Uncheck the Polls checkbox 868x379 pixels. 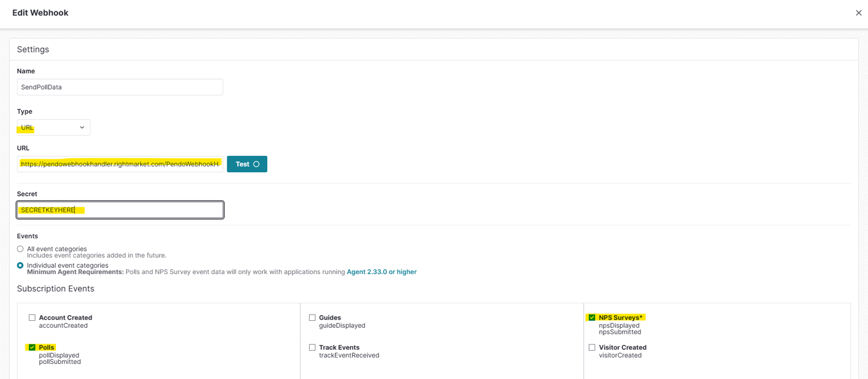pos(32,347)
